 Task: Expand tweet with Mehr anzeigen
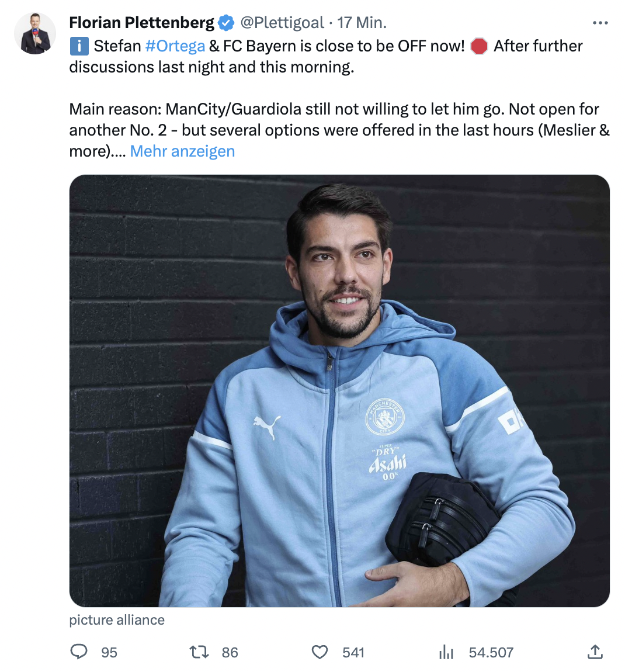(x=182, y=151)
